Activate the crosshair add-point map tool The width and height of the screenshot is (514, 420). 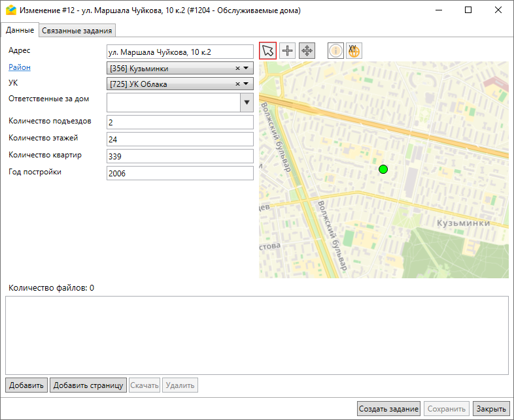[287, 51]
